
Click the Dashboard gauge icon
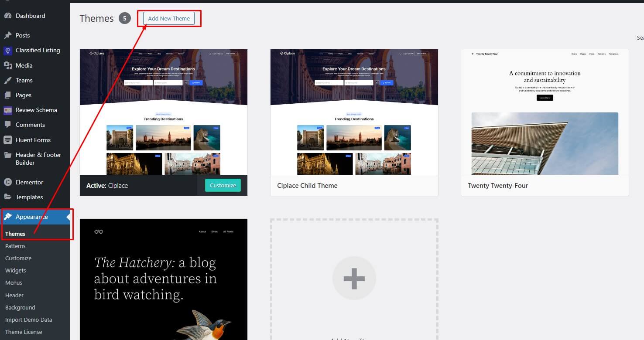(x=8, y=16)
